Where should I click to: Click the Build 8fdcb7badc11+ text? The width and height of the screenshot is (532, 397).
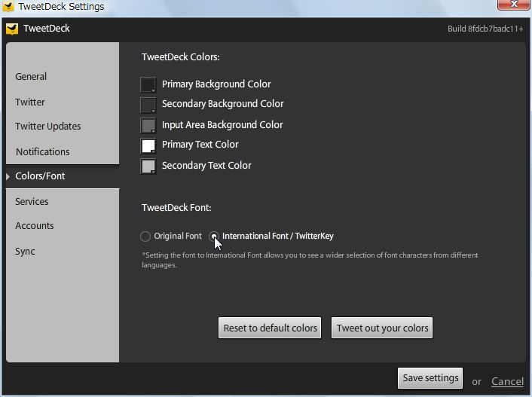tap(485, 29)
